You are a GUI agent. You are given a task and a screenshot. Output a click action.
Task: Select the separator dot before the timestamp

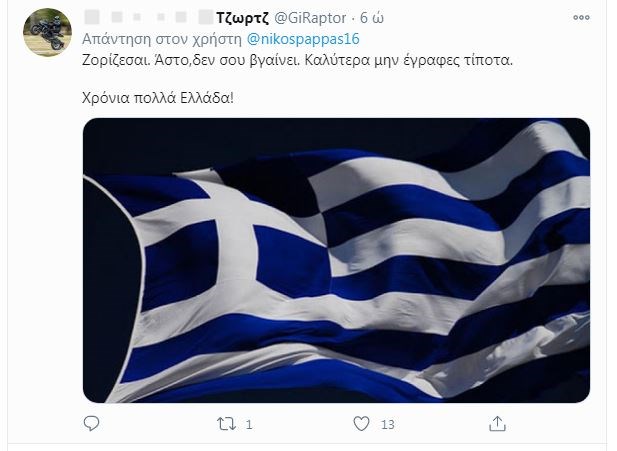coord(353,18)
